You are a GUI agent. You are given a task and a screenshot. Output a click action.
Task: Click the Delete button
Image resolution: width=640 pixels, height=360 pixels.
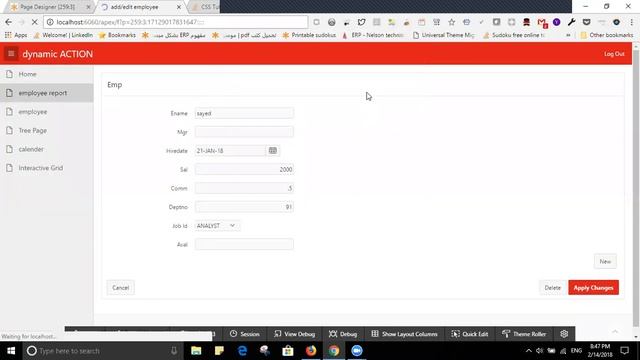tap(552, 288)
